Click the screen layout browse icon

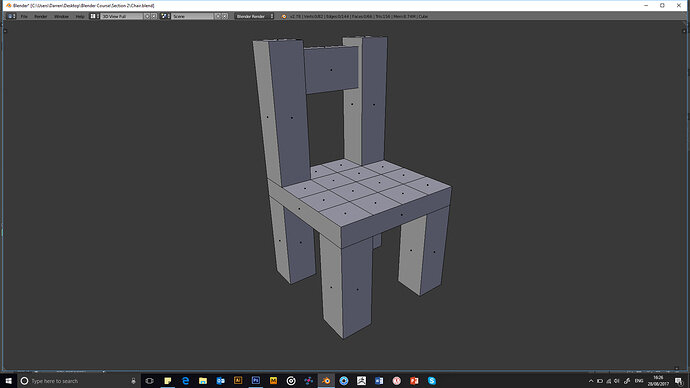pos(94,16)
